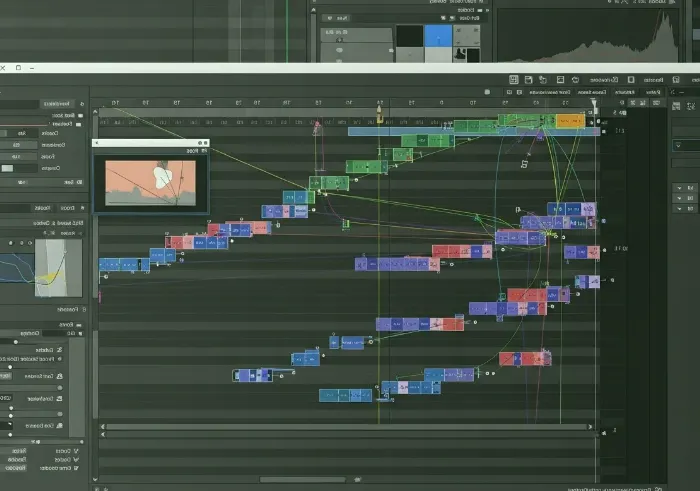
Task: Click the crossed-tools icon atop the right side panel
Action: pyautogui.click(x=691, y=106)
